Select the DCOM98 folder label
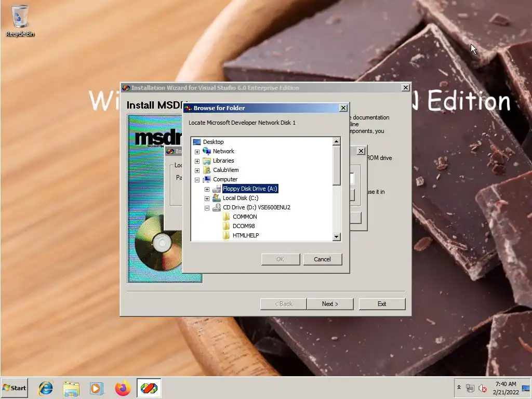532x399 pixels. [x=244, y=226]
